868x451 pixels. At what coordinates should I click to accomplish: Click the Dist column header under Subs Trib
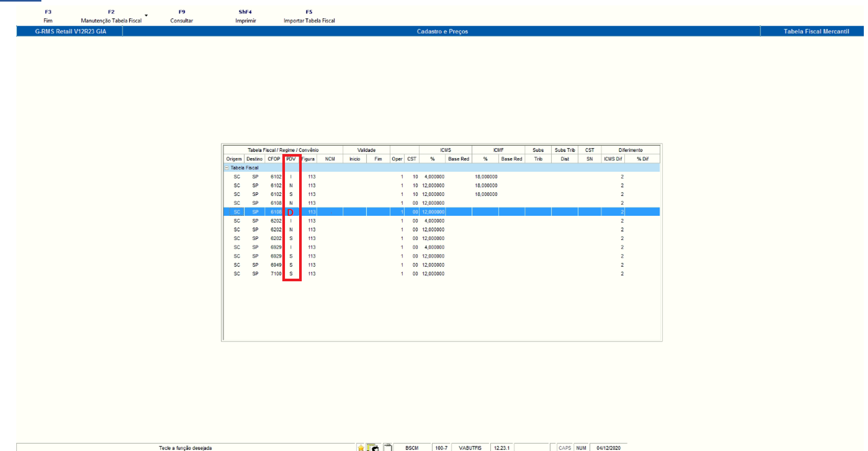tap(565, 159)
